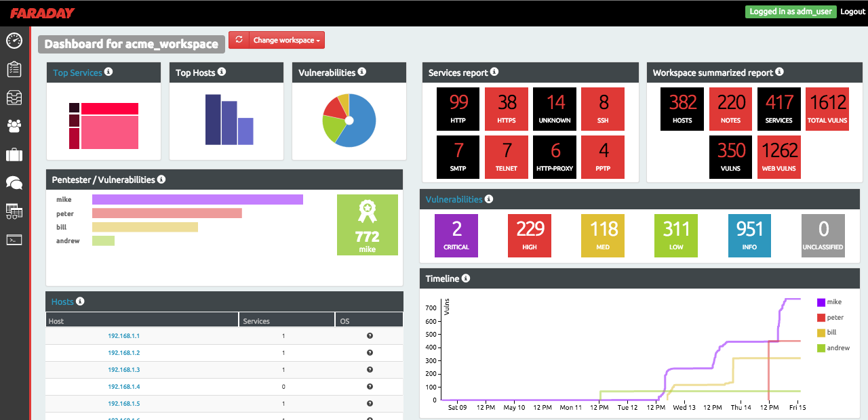This screenshot has width=868, height=420.
Task: Select the Faraday logo in the top bar
Action: click(x=43, y=12)
